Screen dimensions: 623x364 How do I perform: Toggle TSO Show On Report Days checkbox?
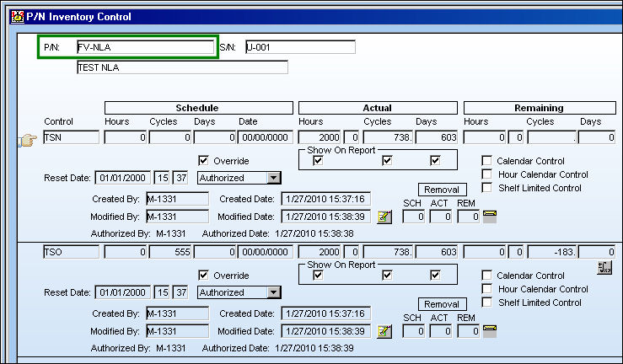(x=436, y=275)
